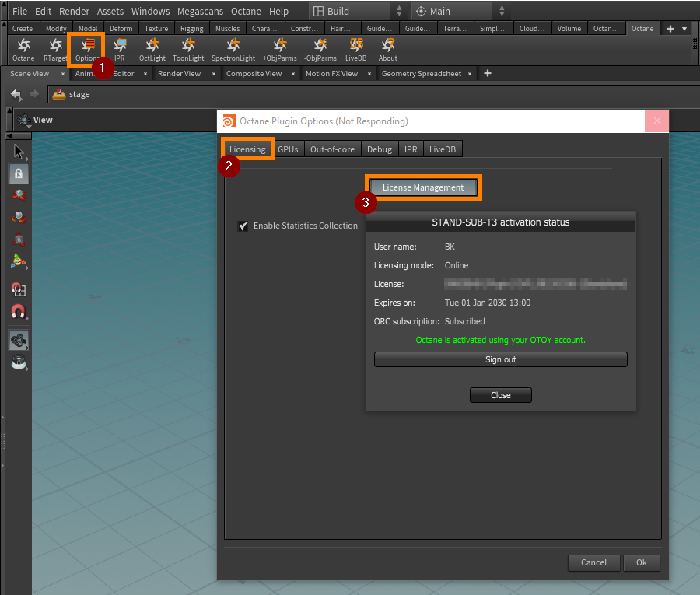Toggle the red magnet snap tool
700x595 pixels.
19,312
